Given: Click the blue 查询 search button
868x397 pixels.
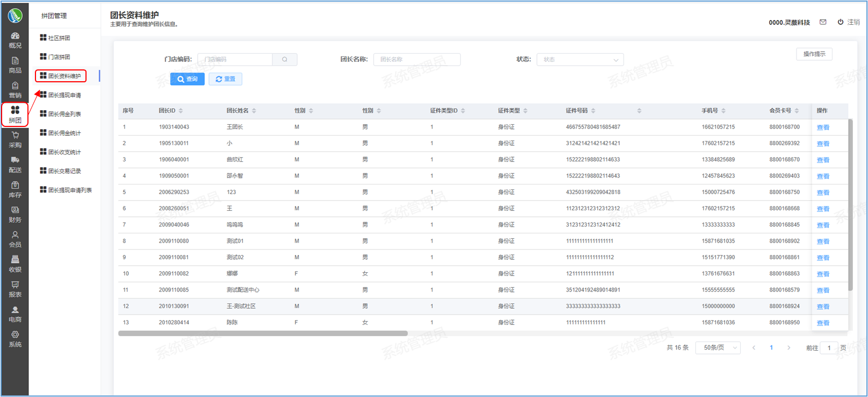Looking at the screenshot, I should (x=187, y=79).
